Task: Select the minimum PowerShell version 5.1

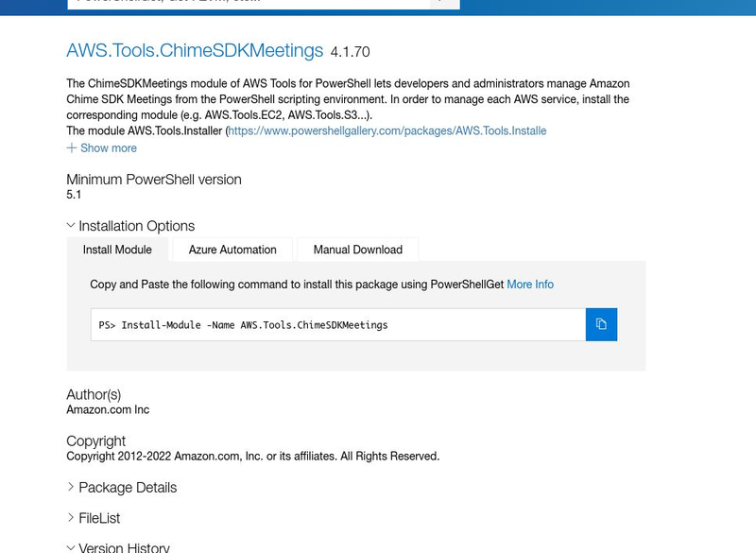Action: click(x=74, y=195)
